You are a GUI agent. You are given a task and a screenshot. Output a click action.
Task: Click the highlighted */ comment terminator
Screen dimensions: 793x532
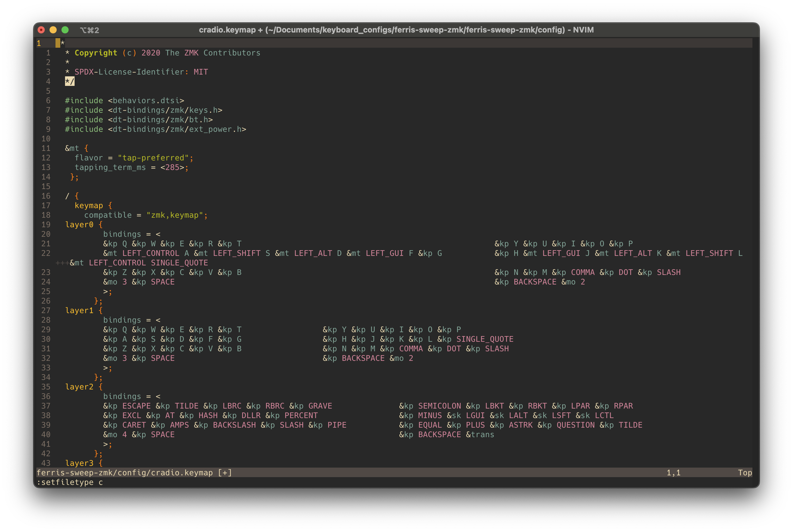click(70, 81)
